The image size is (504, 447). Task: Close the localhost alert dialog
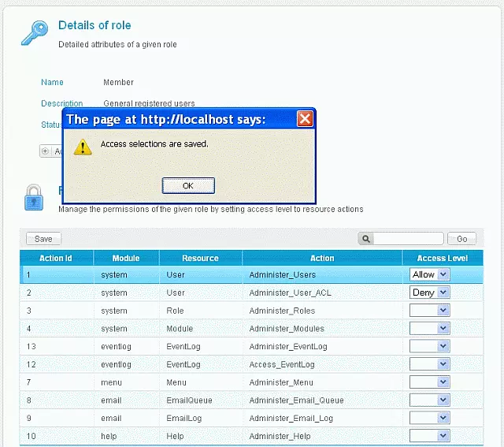[305, 119]
